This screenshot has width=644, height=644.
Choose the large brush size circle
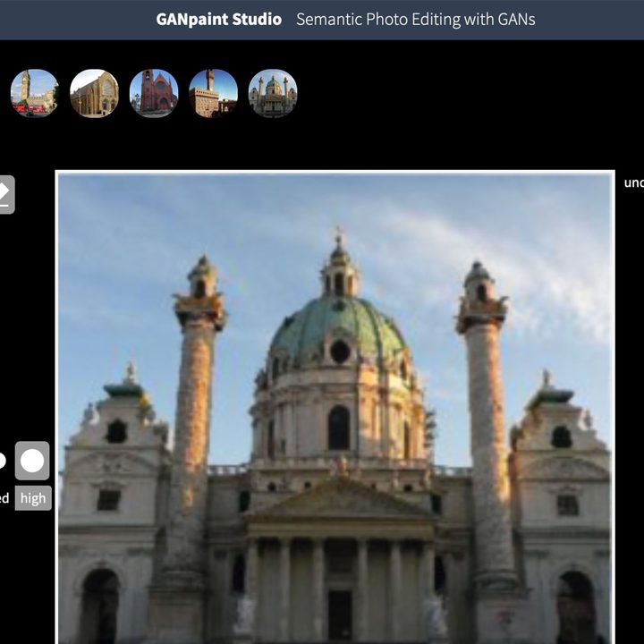click(32, 461)
